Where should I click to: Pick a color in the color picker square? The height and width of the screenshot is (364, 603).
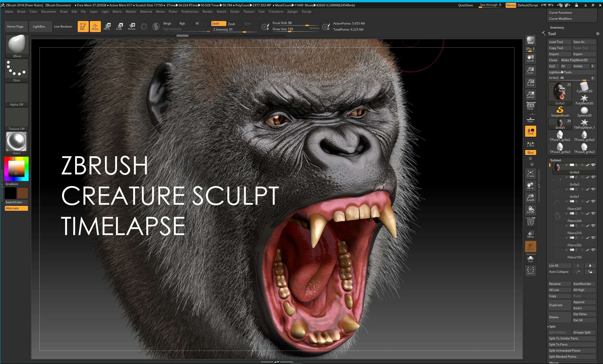16,169
